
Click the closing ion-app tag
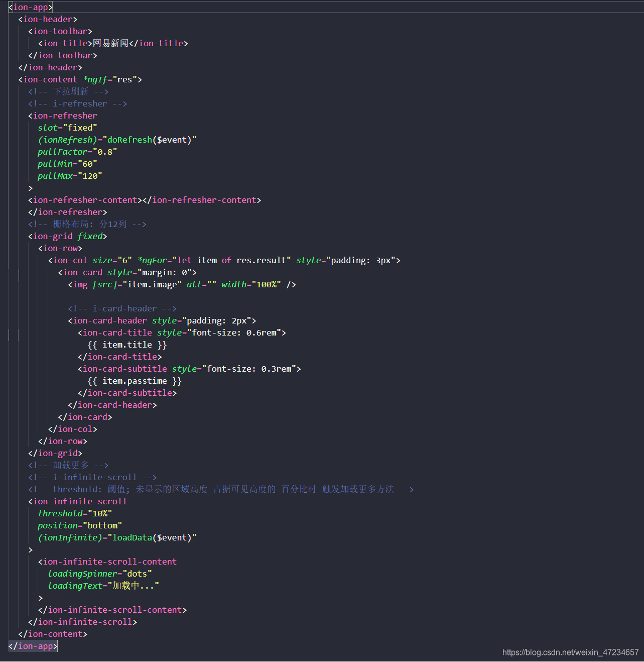coord(33,646)
